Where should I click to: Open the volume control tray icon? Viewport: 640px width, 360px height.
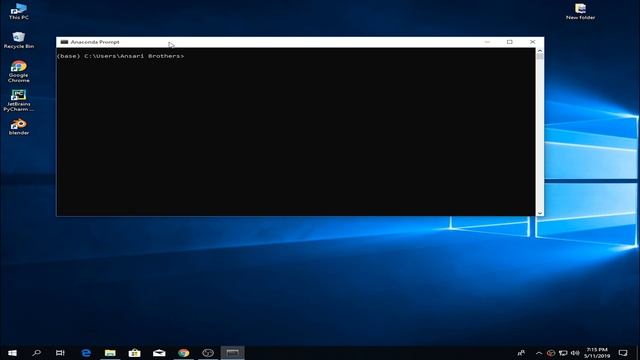[575, 353]
